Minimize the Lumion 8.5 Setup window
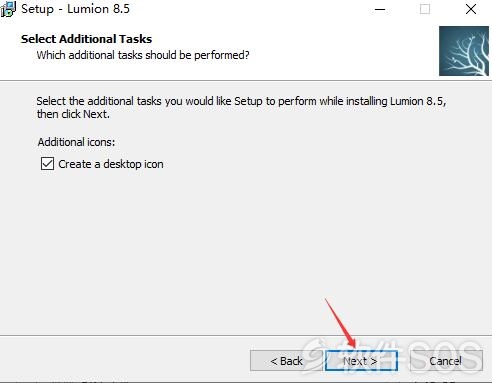The width and height of the screenshot is (492, 383). (380, 9)
